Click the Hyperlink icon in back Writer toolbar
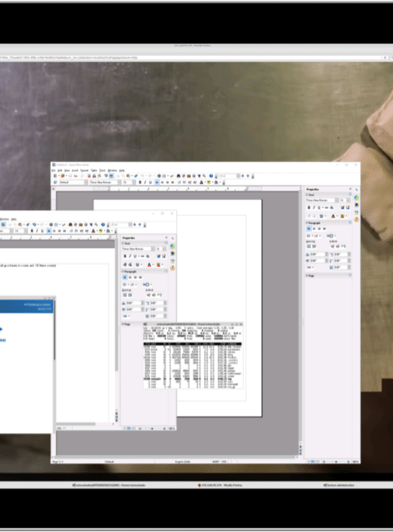393x532 pixels. pos(159,176)
